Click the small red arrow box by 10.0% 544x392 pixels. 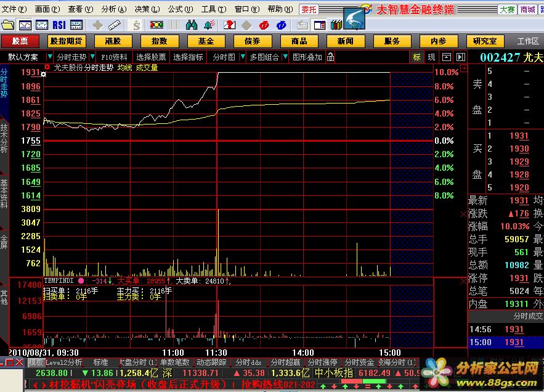click(463, 68)
